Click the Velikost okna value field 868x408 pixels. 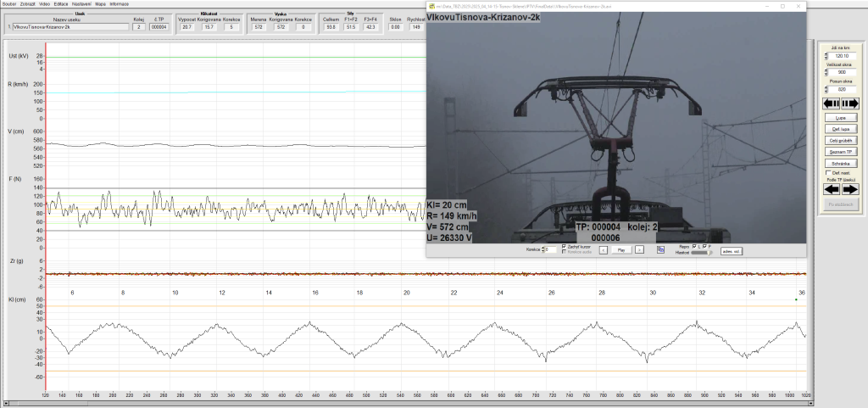pyautogui.click(x=843, y=72)
